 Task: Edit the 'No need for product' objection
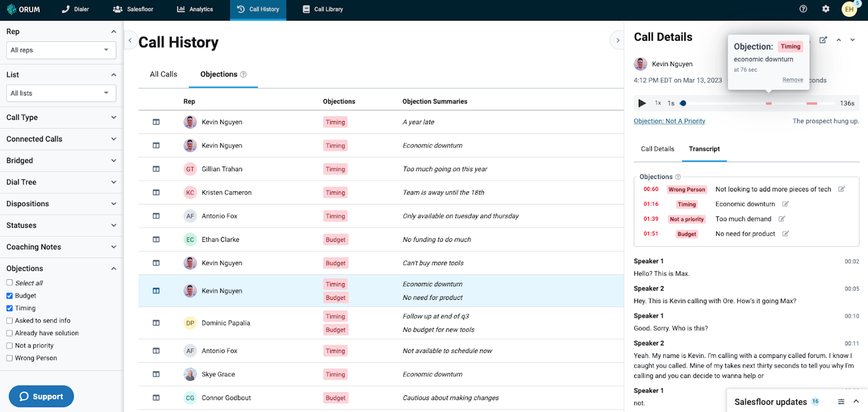(x=785, y=234)
